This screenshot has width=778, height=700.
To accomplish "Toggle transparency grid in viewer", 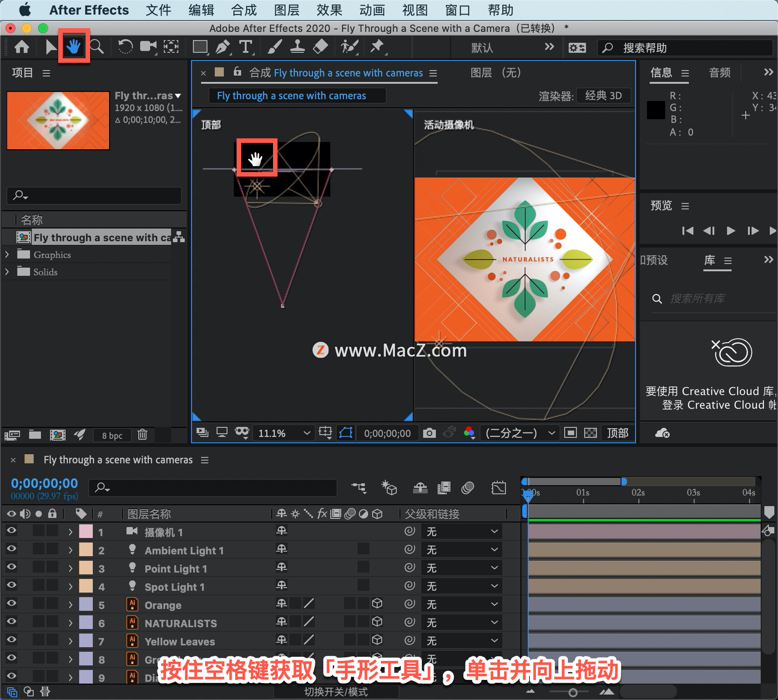I will click(591, 433).
